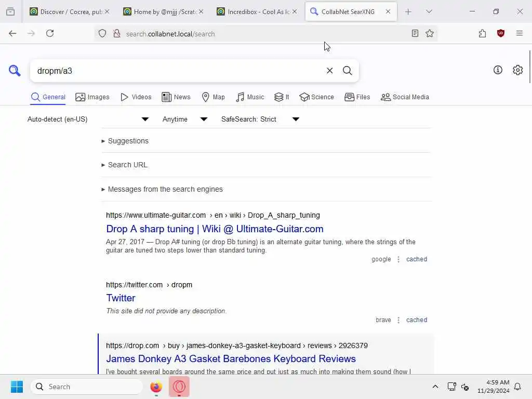Go back with the browser back arrow
The image size is (532, 399).
click(x=12, y=33)
